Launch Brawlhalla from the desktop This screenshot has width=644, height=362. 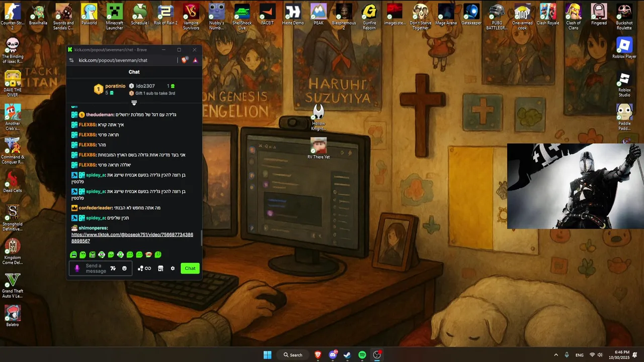(38, 15)
